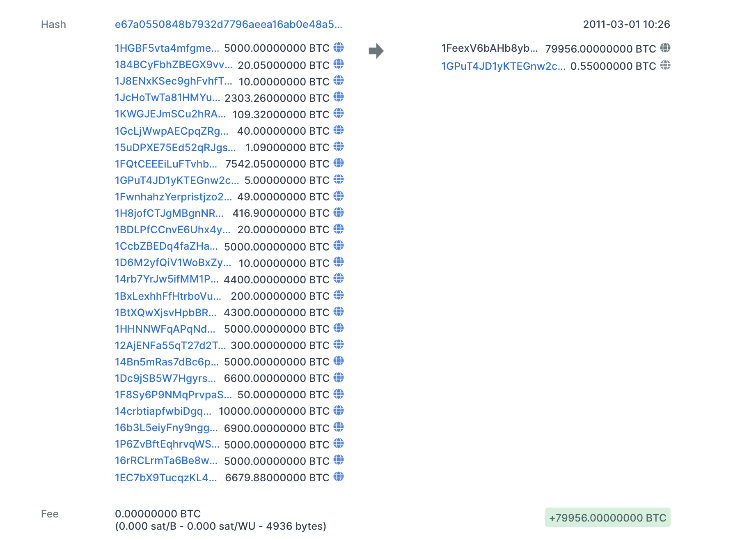Viewport: 756px width, 547px height.
Task: Open input address 1F8Sy6P9NMqPrvpaS...
Action: point(173,395)
